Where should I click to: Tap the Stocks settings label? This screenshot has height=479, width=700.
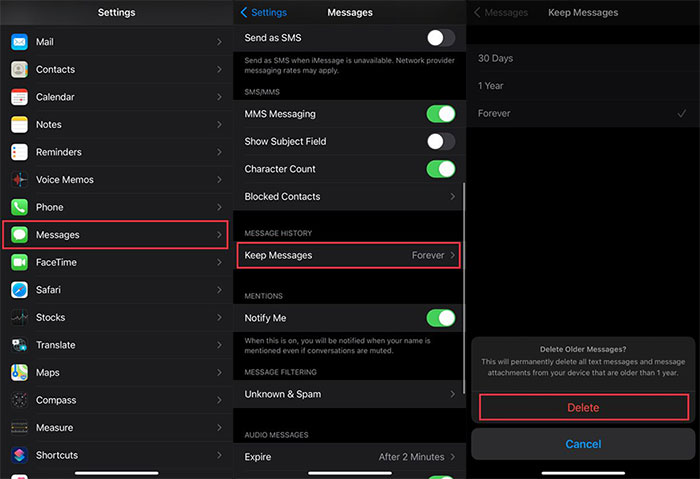click(50, 317)
